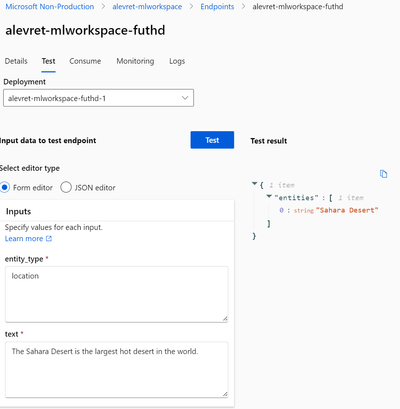The height and width of the screenshot is (409, 400).
Task: Click the "entities" key in result
Action: [296, 198]
